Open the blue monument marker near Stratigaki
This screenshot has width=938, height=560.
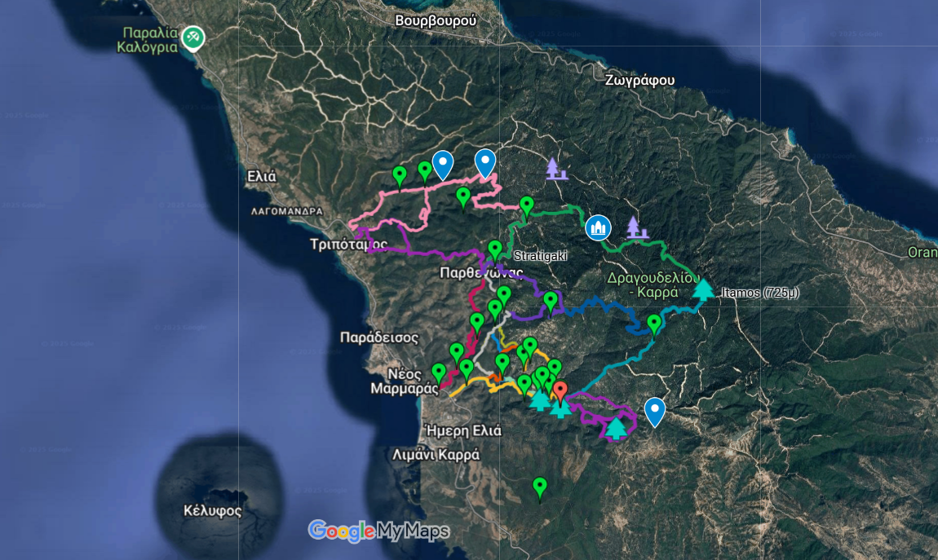click(598, 227)
